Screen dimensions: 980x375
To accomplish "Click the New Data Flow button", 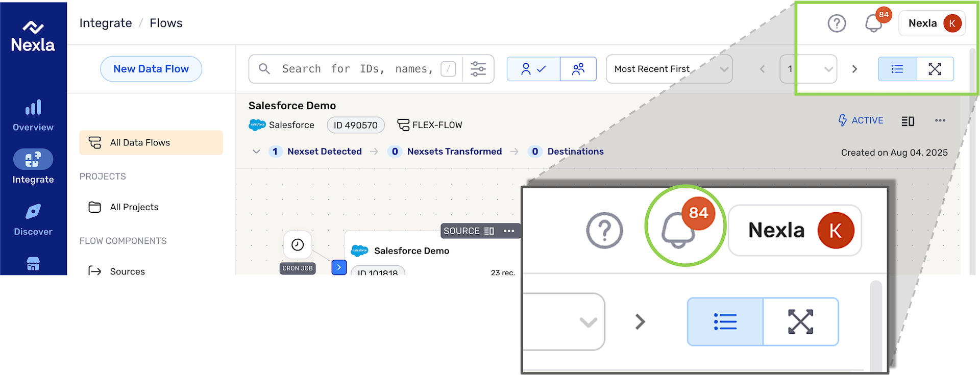I will pos(151,69).
